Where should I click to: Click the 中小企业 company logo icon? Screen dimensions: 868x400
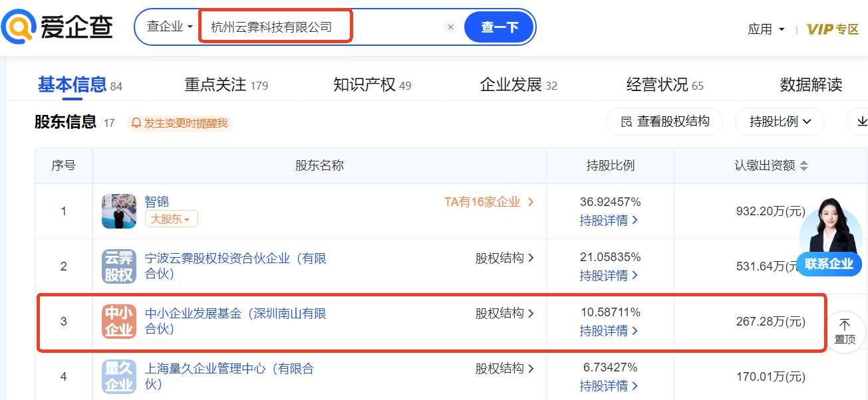click(119, 322)
